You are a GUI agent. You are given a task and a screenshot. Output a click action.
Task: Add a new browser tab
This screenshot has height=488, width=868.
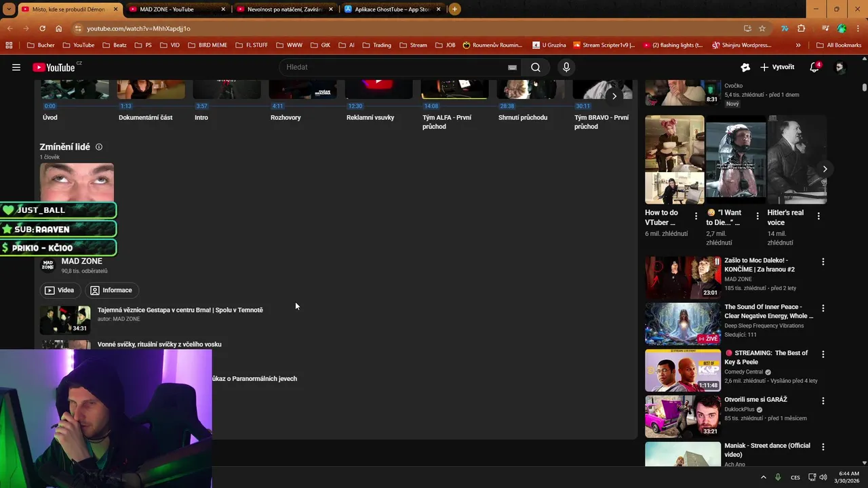pos(454,9)
